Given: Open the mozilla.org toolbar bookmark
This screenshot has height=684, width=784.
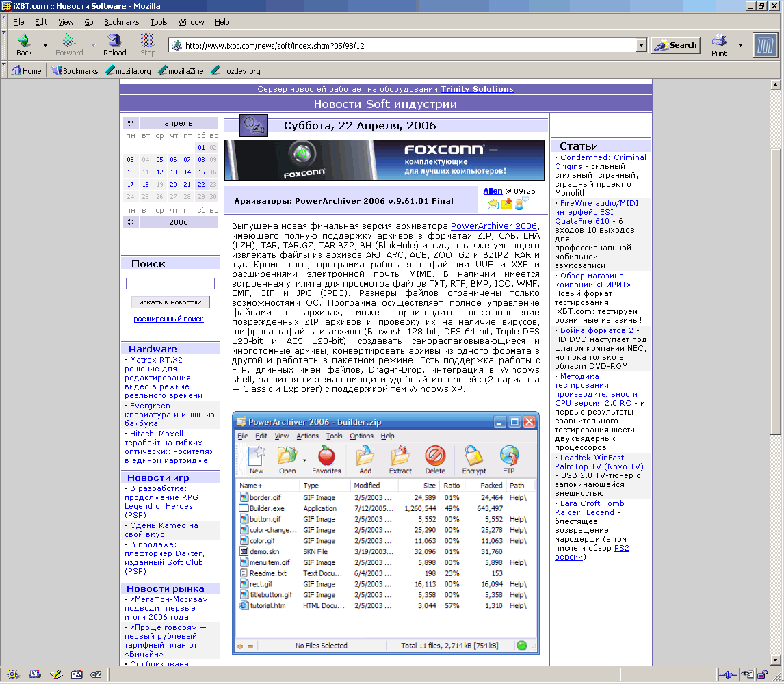Looking at the screenshot, I should (x=128, y=70).
